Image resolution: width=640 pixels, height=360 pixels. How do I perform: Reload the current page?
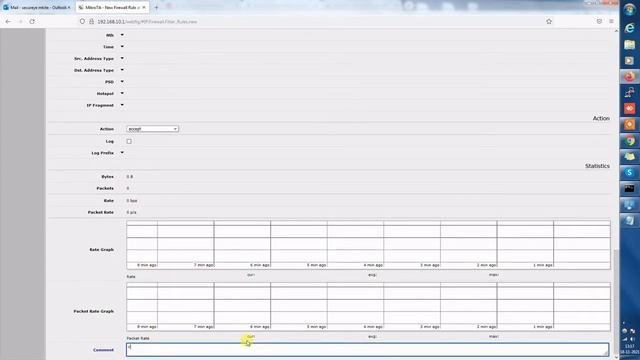[32, 21]
